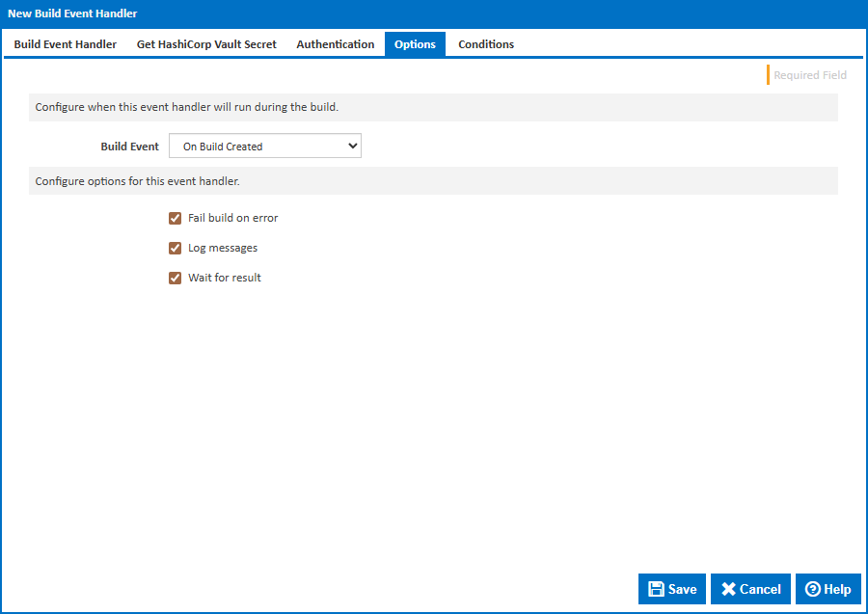Click the "Wait for result" label text

(225, 278)
